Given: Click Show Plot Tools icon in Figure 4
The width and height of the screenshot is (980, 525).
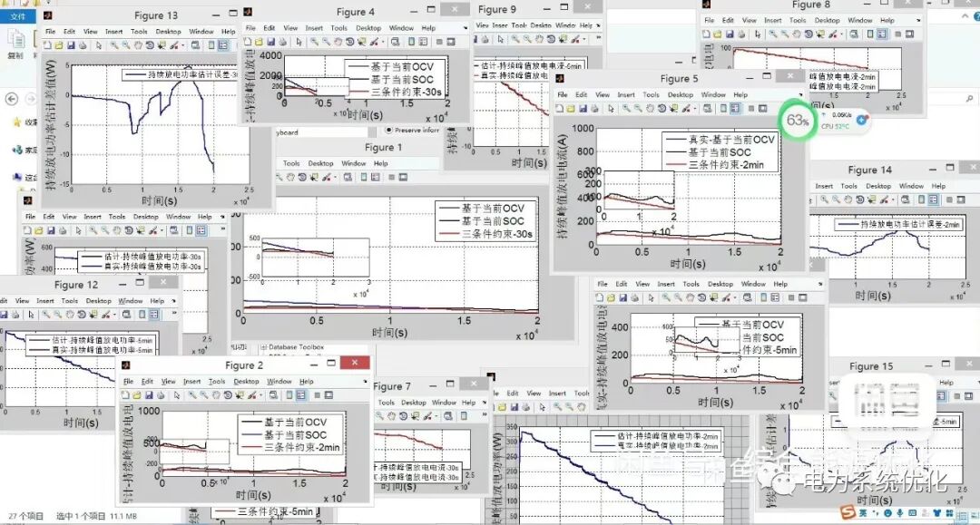Looking at the screenshot, I should tap(451, 42).
